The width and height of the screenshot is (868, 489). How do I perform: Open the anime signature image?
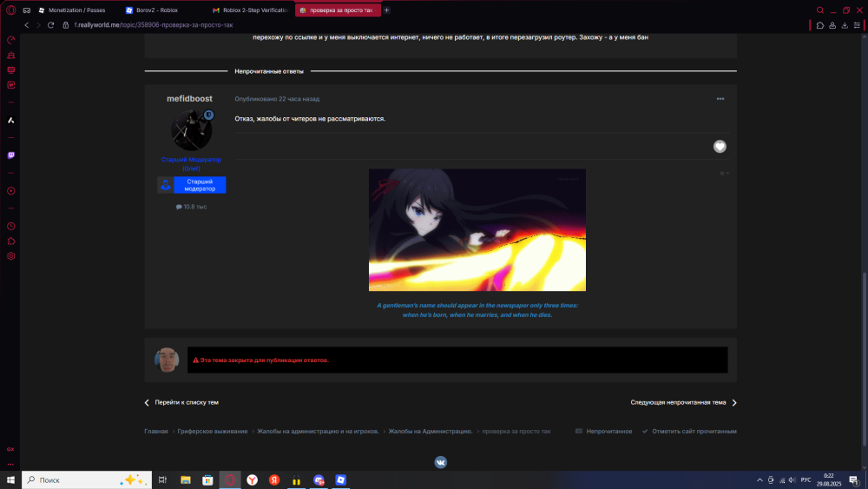(477, 230)
